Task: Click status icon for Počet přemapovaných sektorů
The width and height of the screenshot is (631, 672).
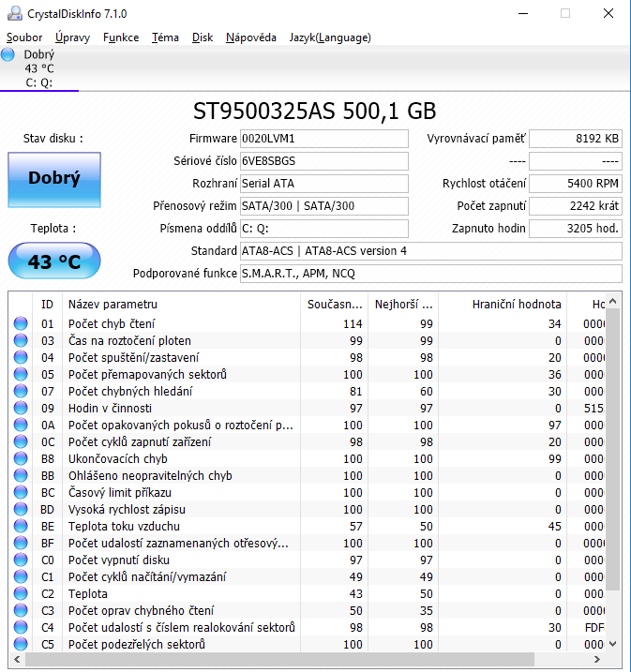Action: (x=21, y=374)
